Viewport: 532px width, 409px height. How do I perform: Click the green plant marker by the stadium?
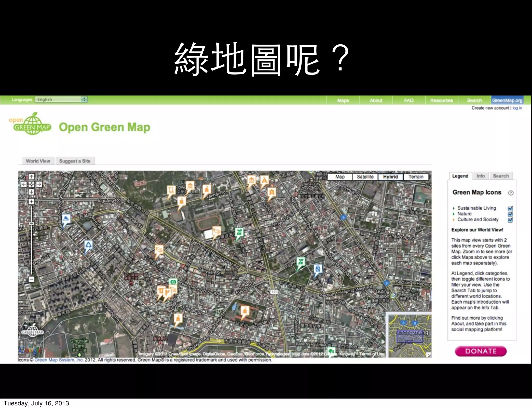(239, 232)
